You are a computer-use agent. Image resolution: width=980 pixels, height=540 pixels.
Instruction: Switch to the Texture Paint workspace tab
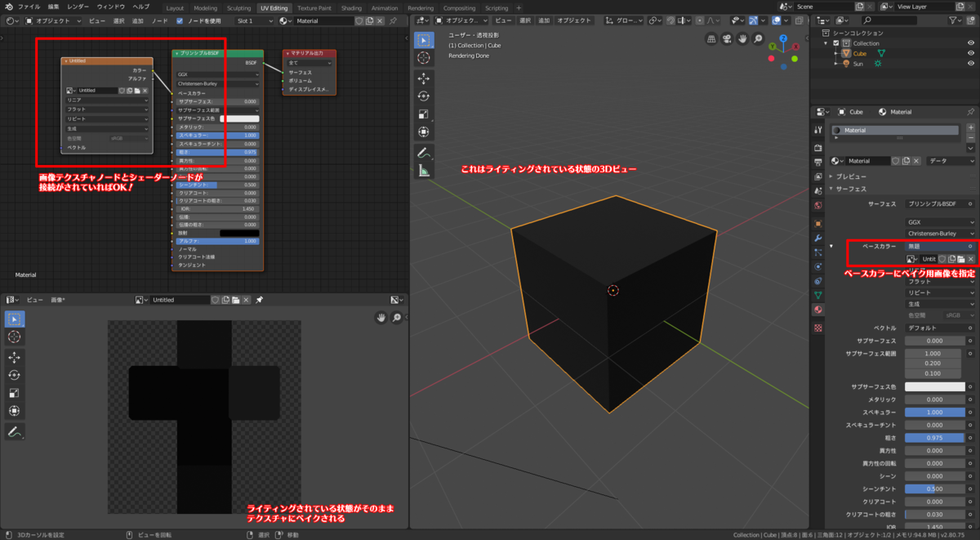[x=314, y=8]
